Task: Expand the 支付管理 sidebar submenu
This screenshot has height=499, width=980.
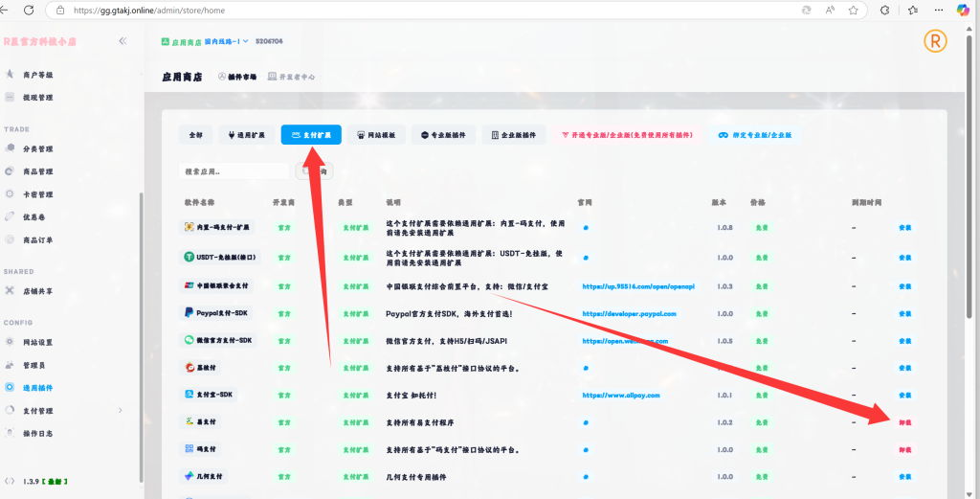Action: point(120,411)
